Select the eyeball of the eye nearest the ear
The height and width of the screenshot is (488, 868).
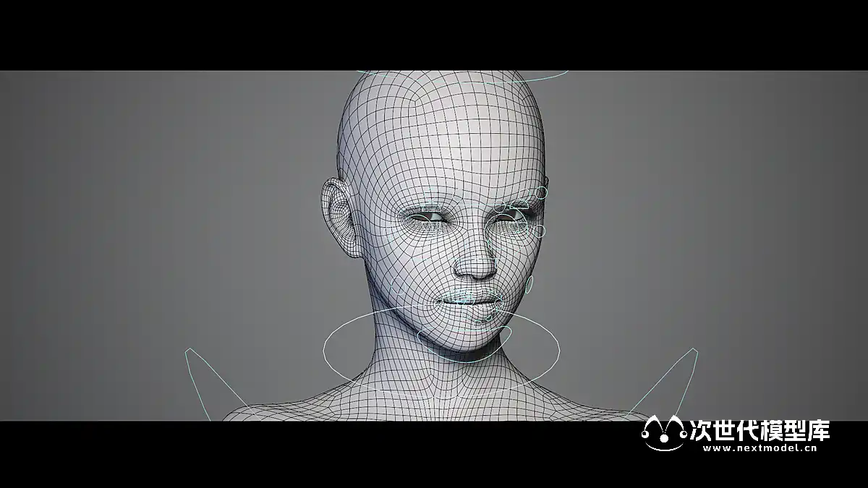[x=431, y=216]
